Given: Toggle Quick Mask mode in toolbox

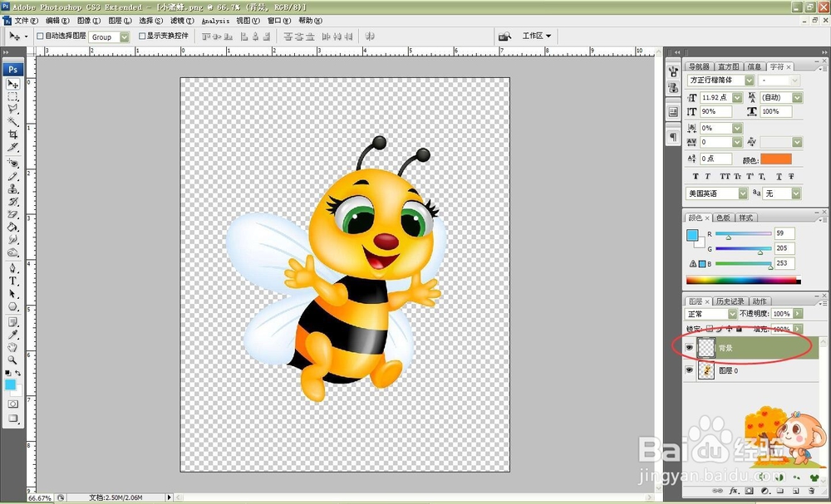Looking at the screenshot, I should pyautogui.click(x=12, y=404).
